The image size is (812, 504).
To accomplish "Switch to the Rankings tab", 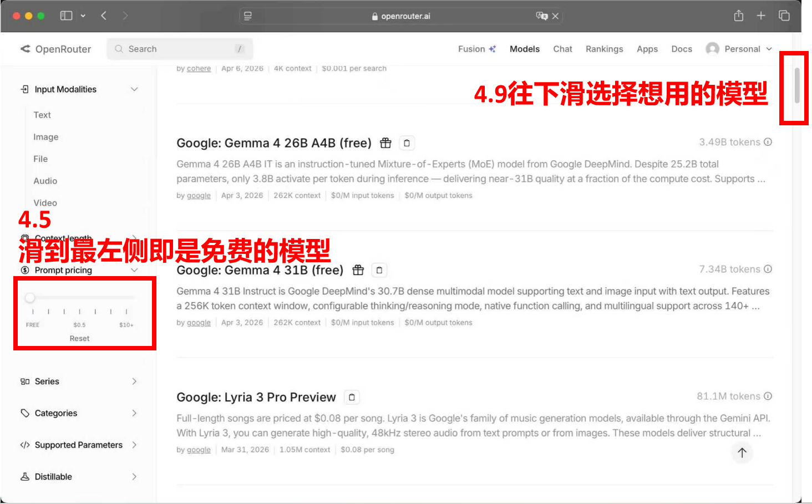I will tap(604, 49).
